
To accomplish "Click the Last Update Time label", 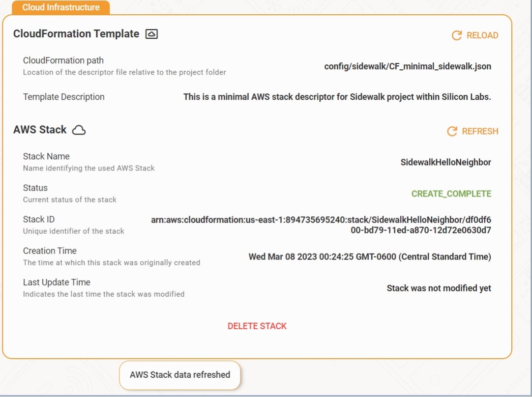I will (57, 282).
